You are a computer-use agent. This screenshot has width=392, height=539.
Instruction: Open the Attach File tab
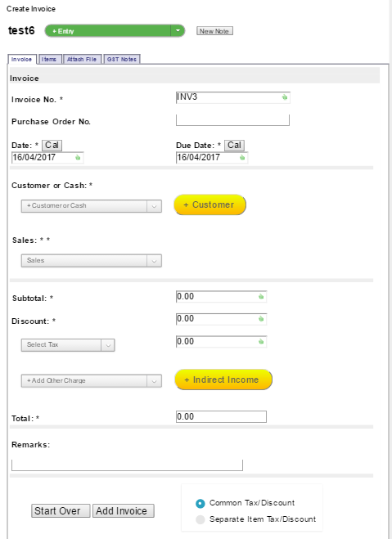click(x=82, y=60)
